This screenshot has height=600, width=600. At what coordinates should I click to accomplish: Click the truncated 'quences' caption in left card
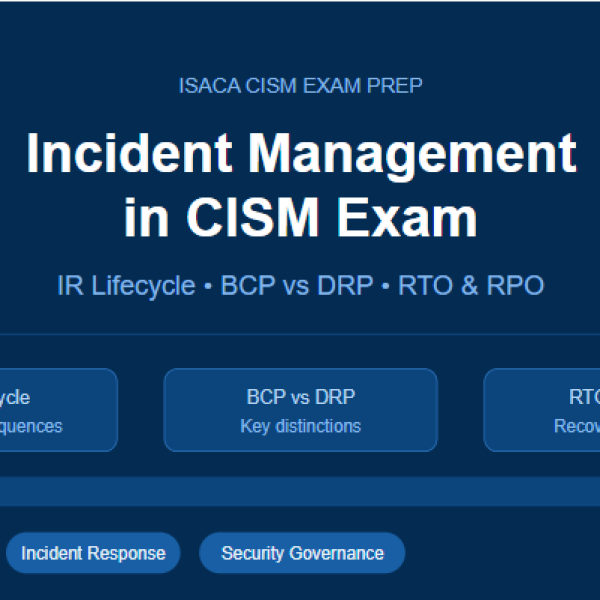(x=31, y=426)
